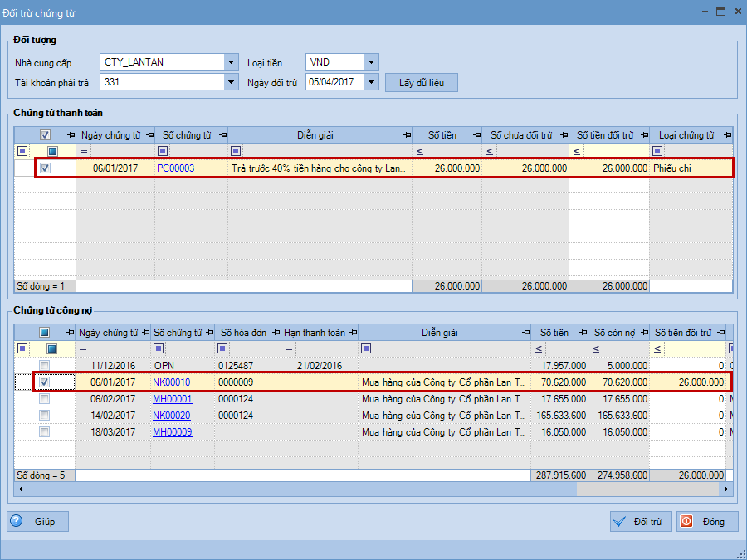Click the pin icon on Hạn thanh toán column

click(352, 333)
